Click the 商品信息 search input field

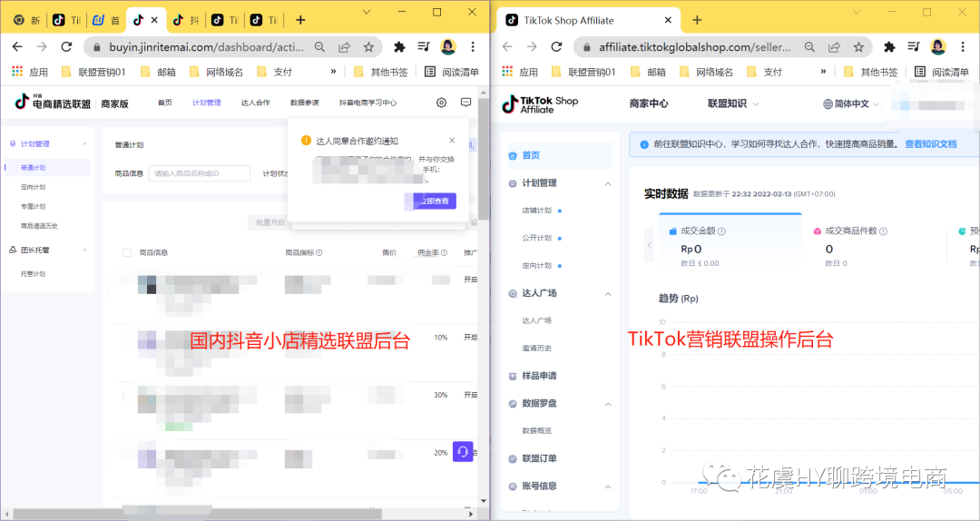point(200,173)
